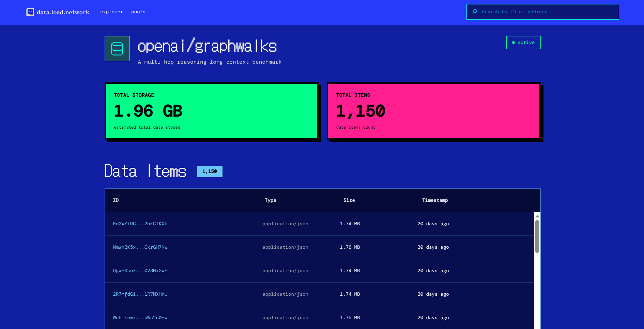Click the Total Items pink card
Image resolution: width=644 pixels, height=329 pixels.
[x=433, y=111]
